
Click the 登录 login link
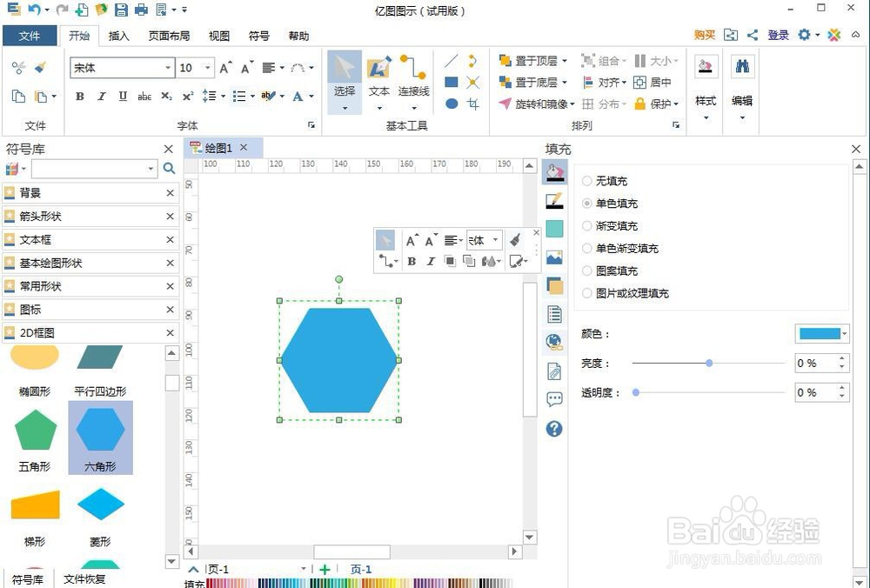(777, 35)
